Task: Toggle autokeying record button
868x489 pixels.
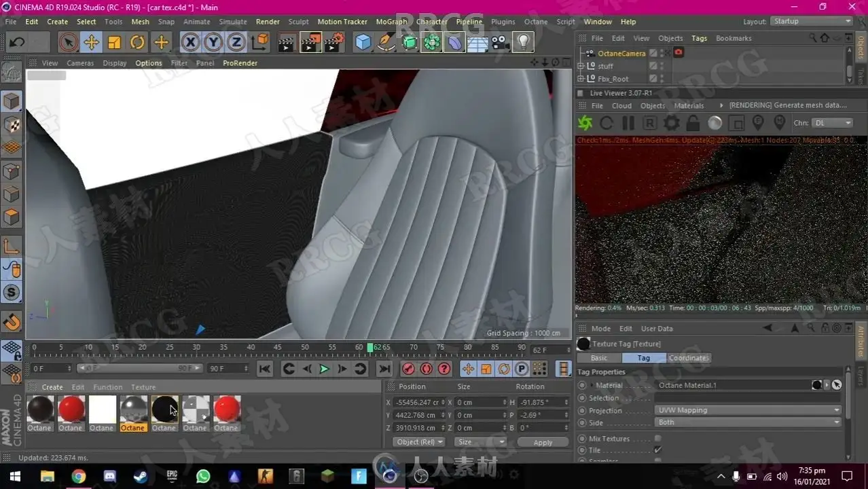Action: pos(427,369)
